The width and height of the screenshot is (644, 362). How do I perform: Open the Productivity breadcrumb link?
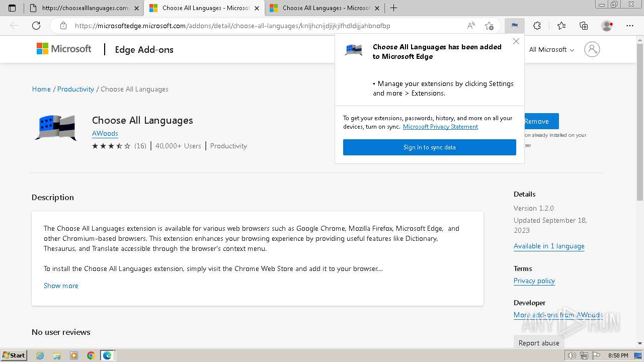click(75, 89)
